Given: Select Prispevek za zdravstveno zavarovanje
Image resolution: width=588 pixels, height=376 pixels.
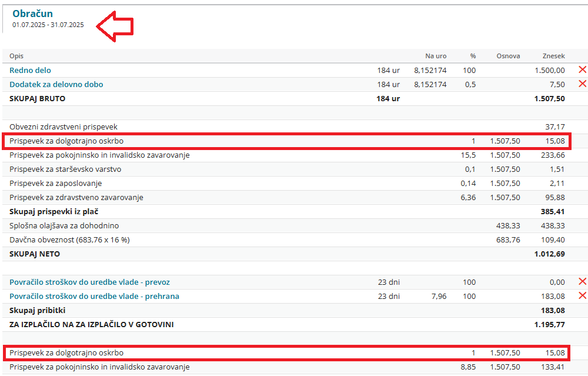Looking at the screenshot, I should pyautogui.click(x=76, y=197).
